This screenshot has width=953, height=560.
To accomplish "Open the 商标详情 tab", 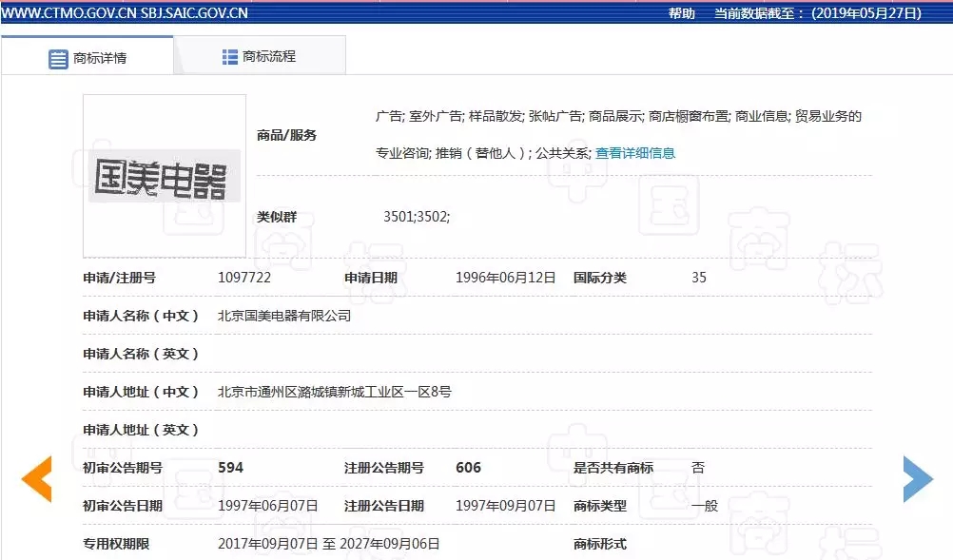I will pyautogui.click(x=88, y=56).
